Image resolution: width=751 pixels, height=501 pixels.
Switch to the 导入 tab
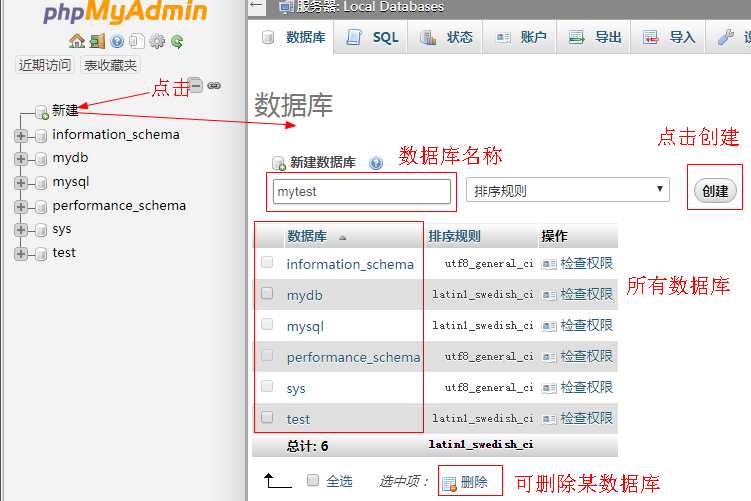tap(668, 37)
